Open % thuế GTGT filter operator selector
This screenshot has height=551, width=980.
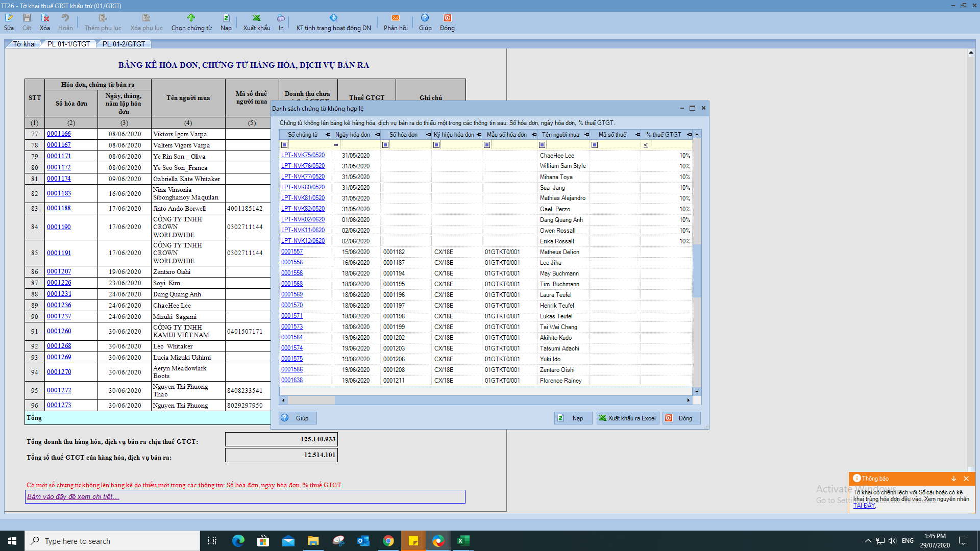click(x=646, y=145)
